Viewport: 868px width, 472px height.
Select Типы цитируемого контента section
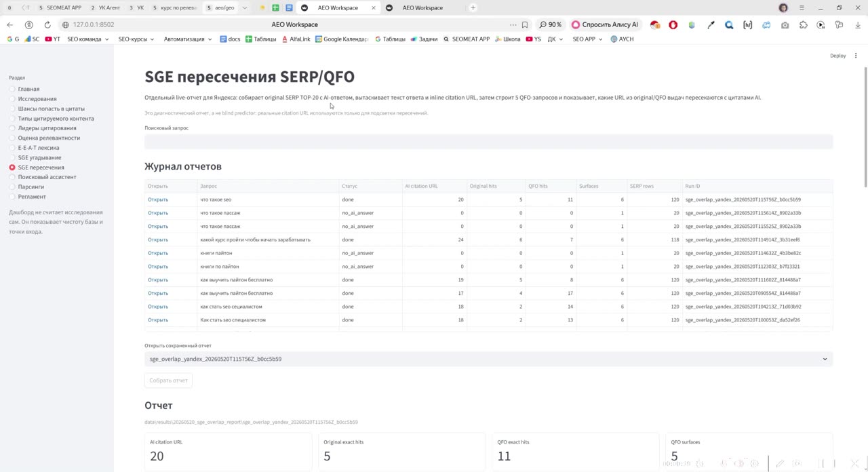pos(52,119)
